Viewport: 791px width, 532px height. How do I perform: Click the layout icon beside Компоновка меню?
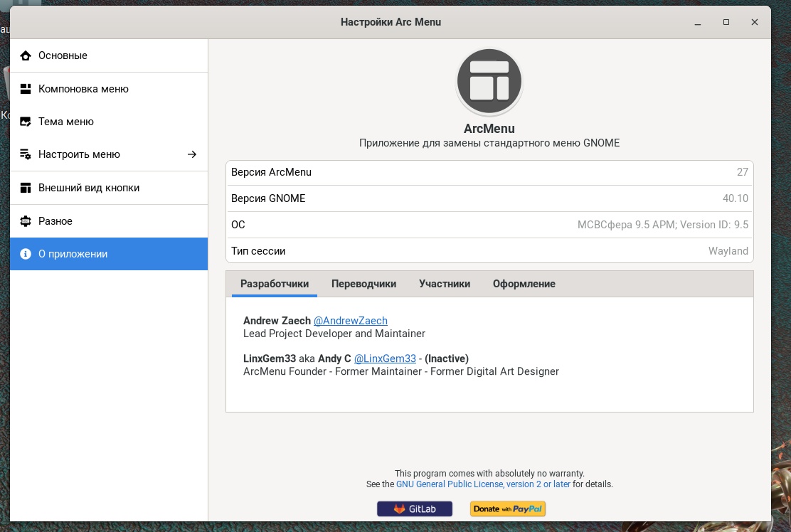[x=25, y=89]
